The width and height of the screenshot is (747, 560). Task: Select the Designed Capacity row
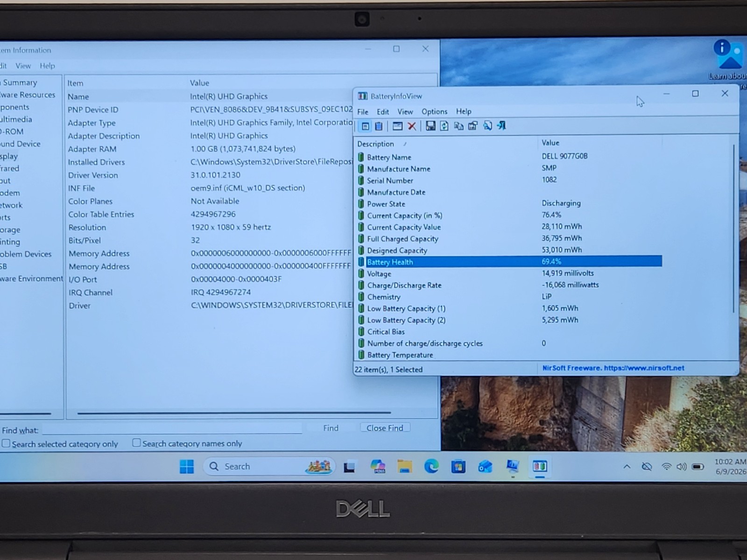click(x=509, y=250)
